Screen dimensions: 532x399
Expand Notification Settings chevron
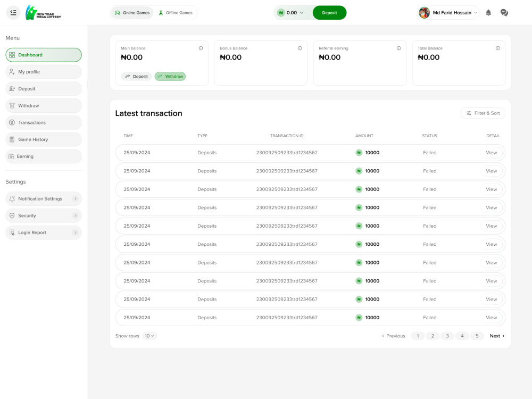click(76, 198)
